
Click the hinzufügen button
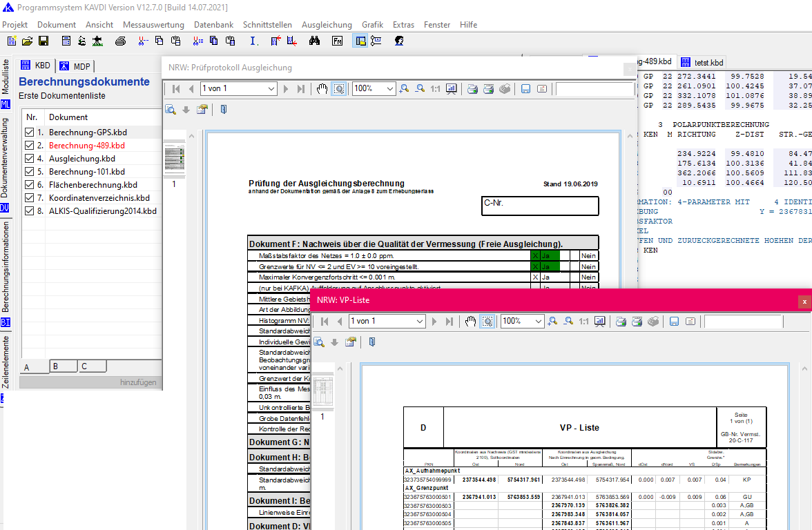tap(138, 382)
